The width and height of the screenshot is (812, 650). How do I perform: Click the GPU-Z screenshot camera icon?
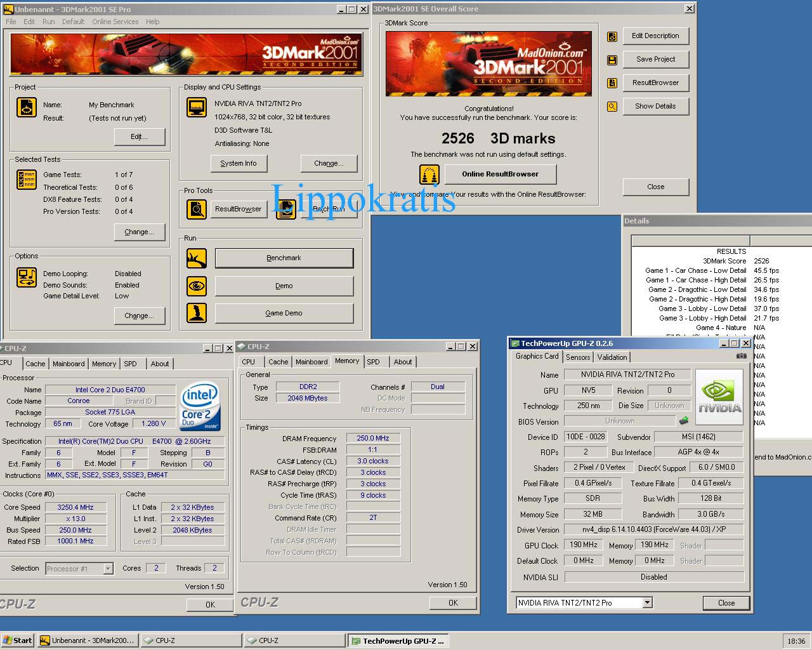pyautogui.click(x=741, y=356)
